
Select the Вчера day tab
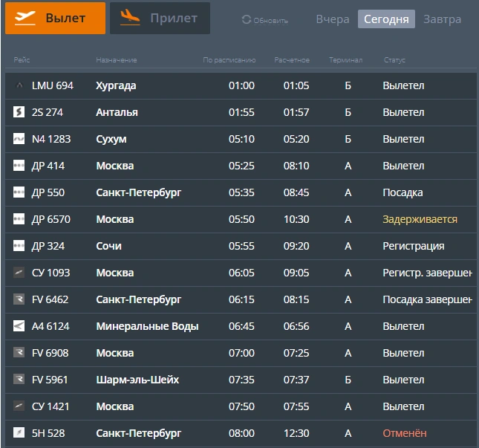(x=333, y=19)
